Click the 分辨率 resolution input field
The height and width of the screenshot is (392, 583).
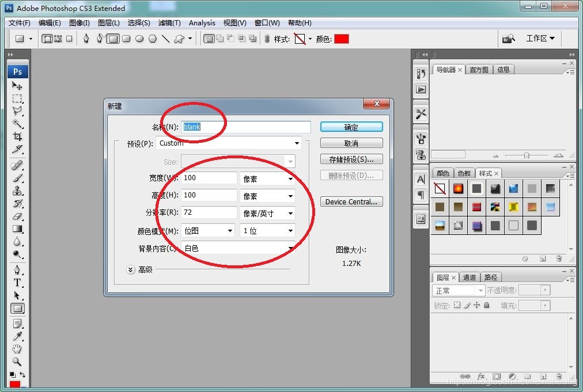coord(209,212)
